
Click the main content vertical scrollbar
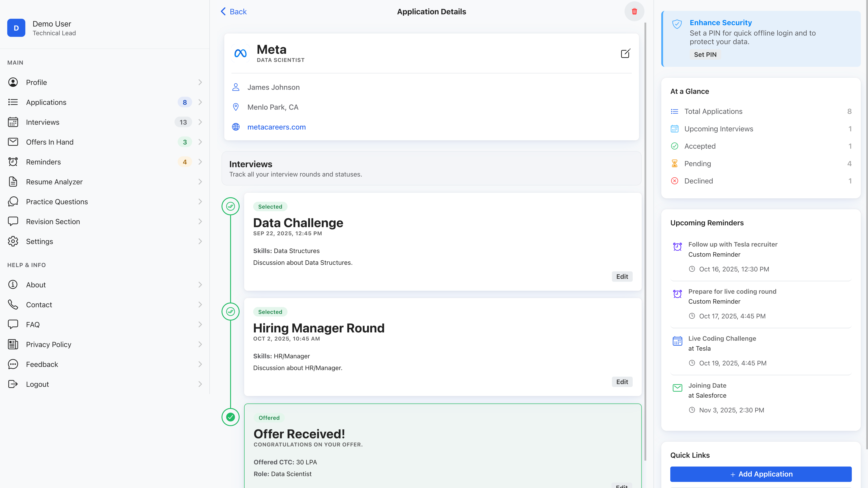[x=645, y=236]
